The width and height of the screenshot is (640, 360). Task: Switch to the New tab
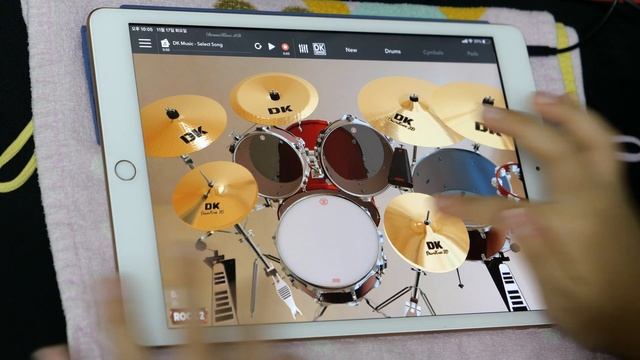point(351,50)
